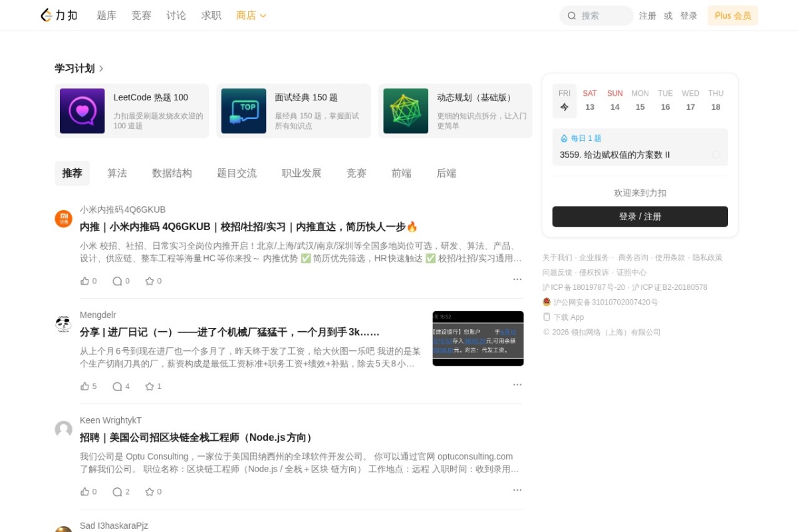Click the 每日 1 题 water drop icon
798x532 pixels.
point(565,138)
